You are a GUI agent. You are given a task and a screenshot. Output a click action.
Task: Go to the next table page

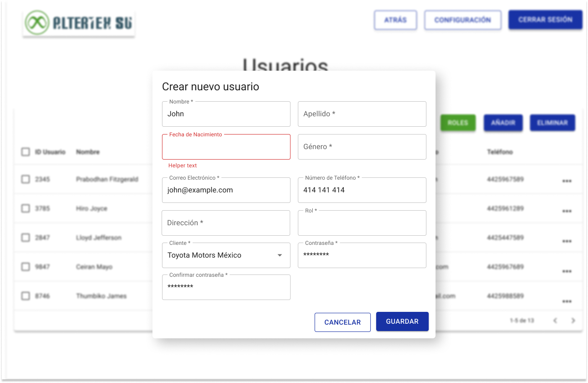573,321
